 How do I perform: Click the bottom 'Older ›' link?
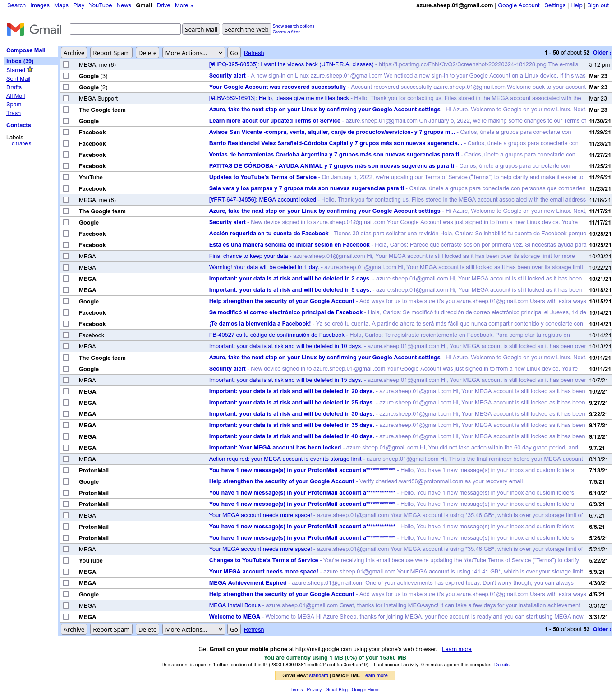[602, 629]
